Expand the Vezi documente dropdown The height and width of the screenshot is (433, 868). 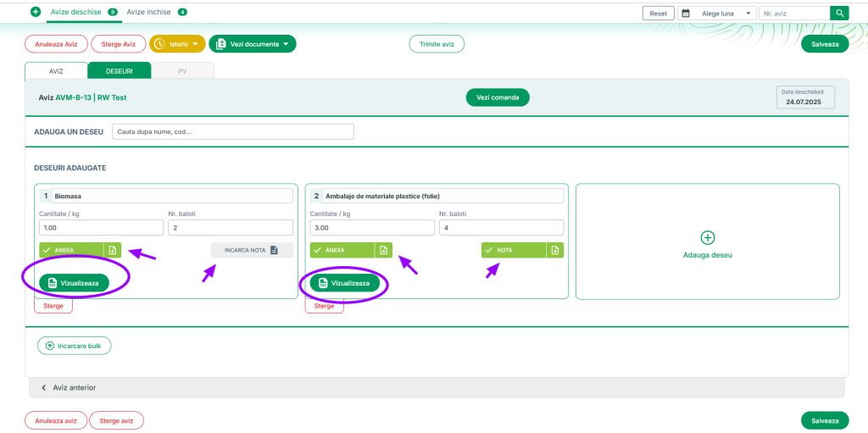pyautogui.click(x=253, y=44)
